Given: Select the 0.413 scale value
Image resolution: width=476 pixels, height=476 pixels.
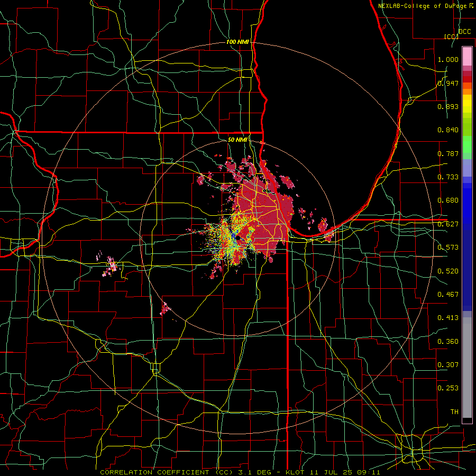Looking at the screenshot, I should [x=448, y=318].
